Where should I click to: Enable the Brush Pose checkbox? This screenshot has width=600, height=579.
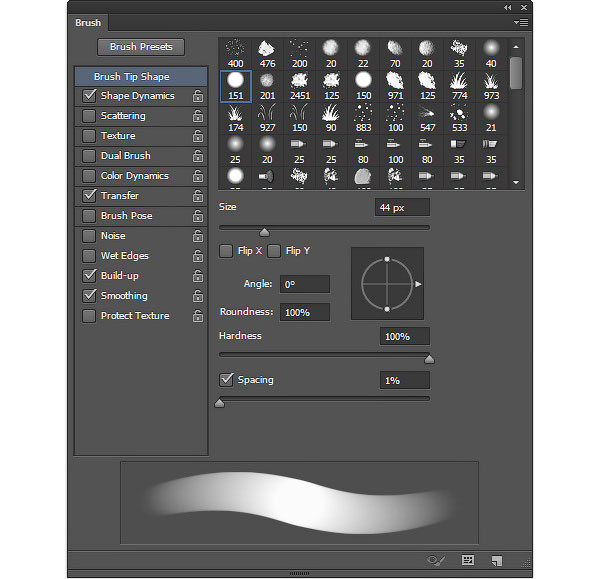[89, 216]
